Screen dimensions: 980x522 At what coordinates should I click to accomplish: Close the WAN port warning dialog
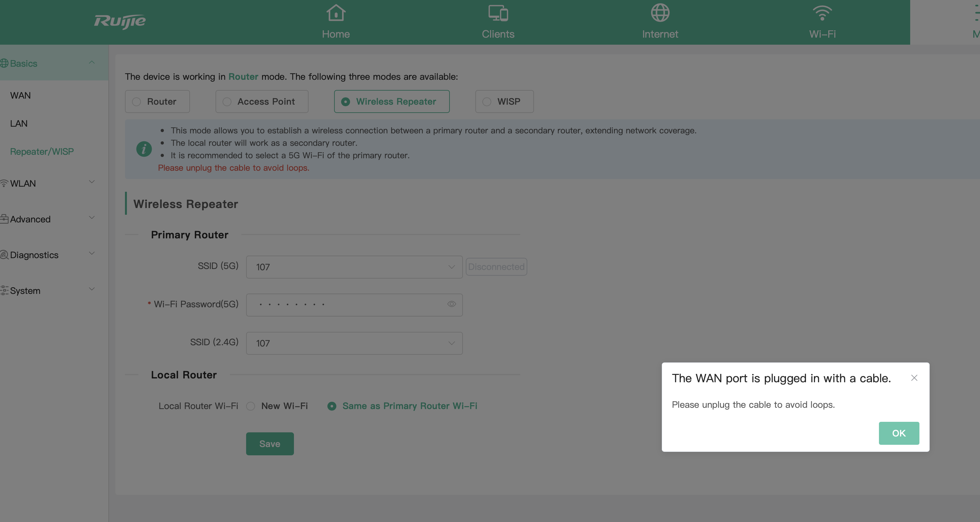[x=914, y=378]
